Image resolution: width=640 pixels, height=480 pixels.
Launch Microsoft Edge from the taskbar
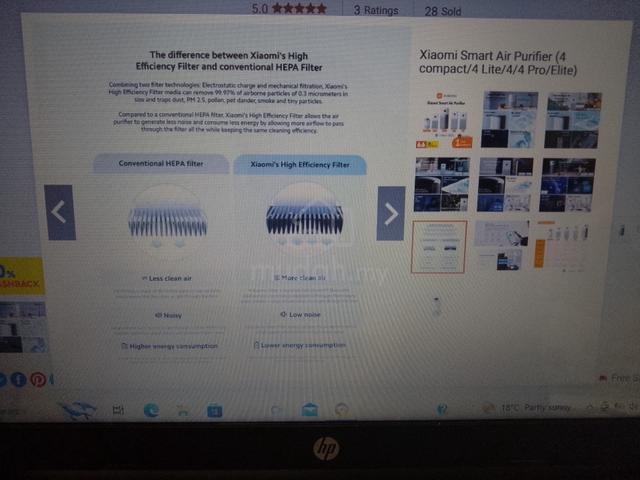pyautogui.click(x=151, y=410)
